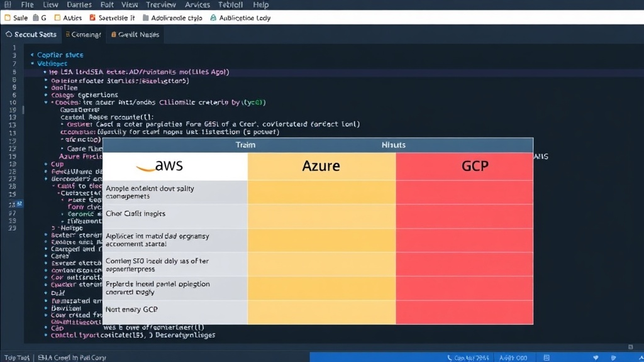Click Prplerde Ineed pantel opington row
Image resolution: width=644 pixels, height=362 pixels.
175,288
